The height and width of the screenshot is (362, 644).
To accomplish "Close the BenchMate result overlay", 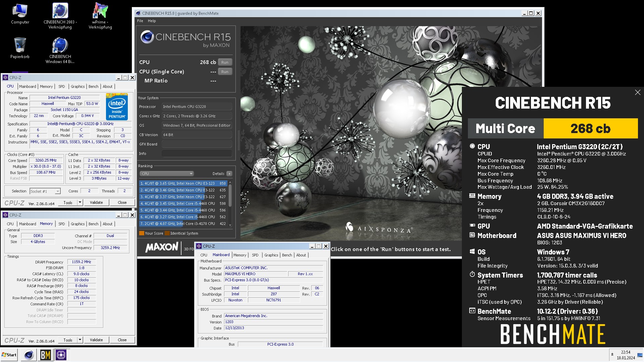I will click(638, 92).
